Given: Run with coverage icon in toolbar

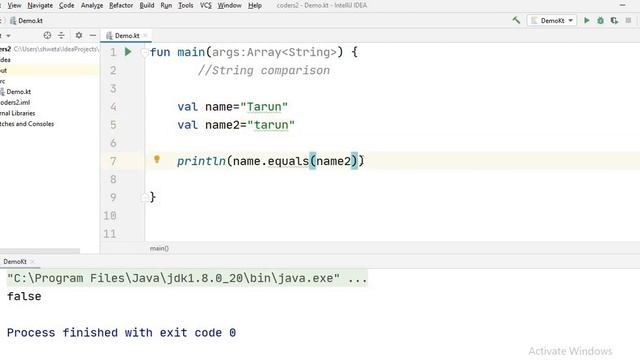Looking at the screenshot, I should [x=614, y=20].
